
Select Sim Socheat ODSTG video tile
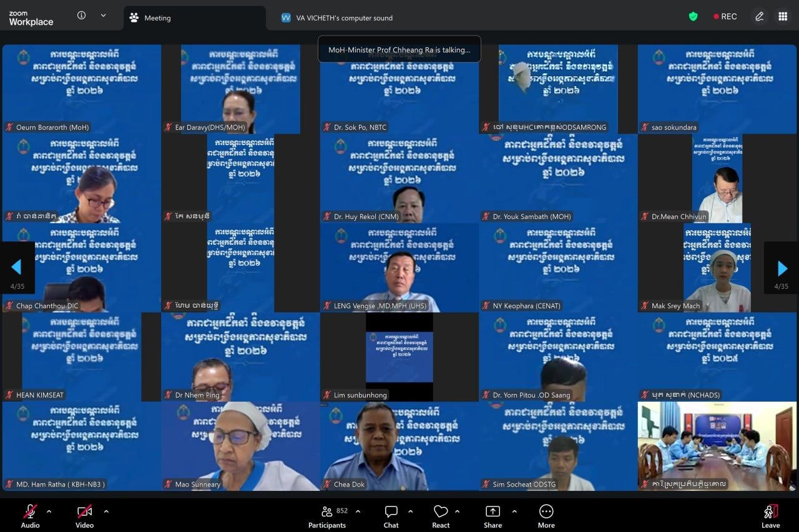pyautogui.click(x=558, y=446)
